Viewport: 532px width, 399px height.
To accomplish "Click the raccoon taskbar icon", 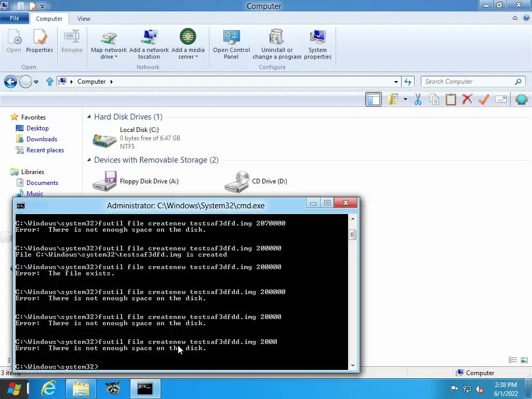I will coord(113,389).
